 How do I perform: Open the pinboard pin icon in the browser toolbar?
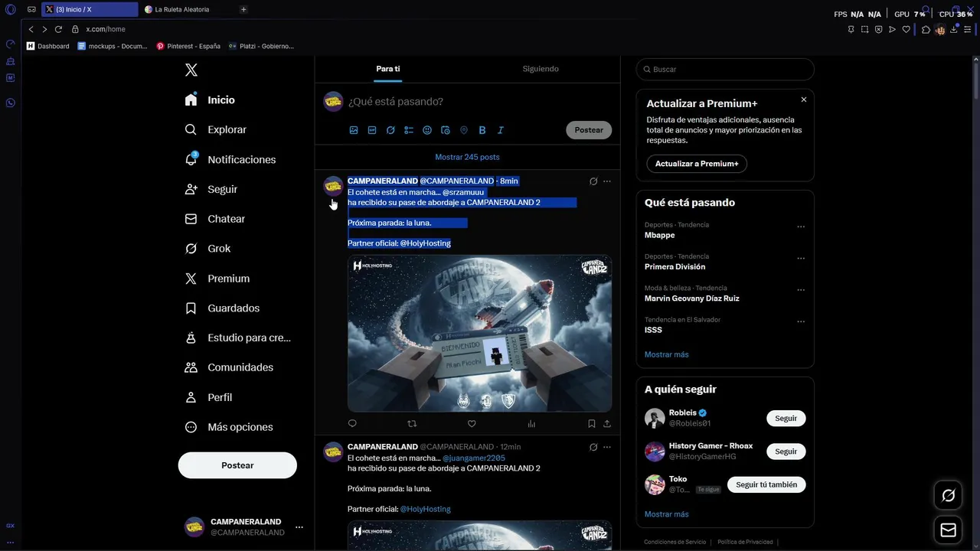click(x=851, y=29)
